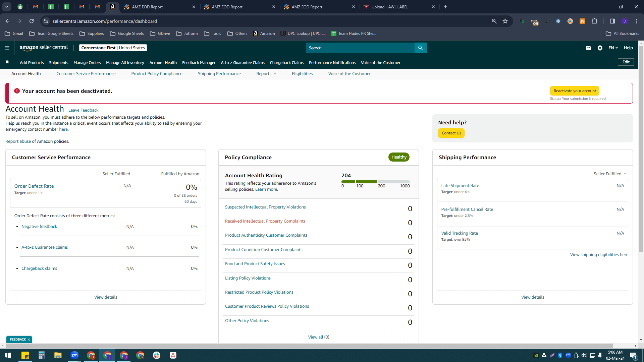Click the Help link in the header
The height and width of the screenshot is (362, 644).
click(628, 48)
